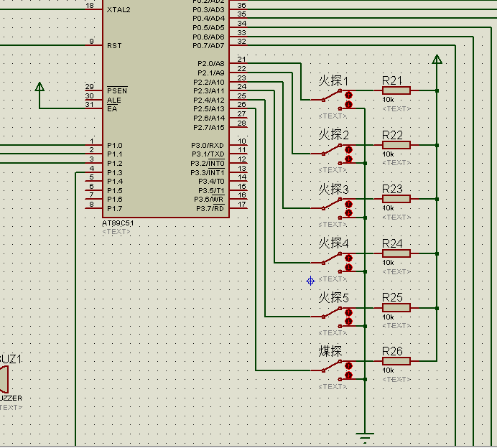The height and width of the screenshot is (448, 497).
Task: Click the 10k value under R22
Action: tap(388, 154)
